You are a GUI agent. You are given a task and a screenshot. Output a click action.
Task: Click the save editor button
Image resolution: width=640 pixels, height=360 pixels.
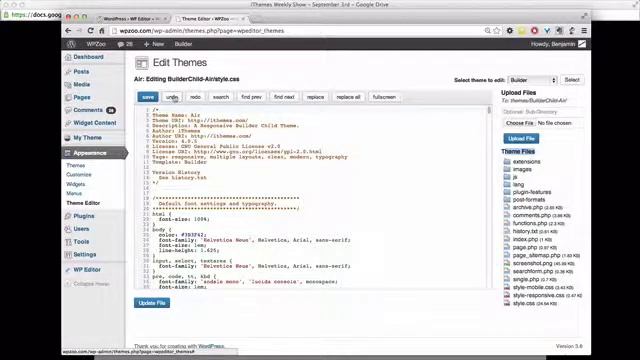coord(148,97)
